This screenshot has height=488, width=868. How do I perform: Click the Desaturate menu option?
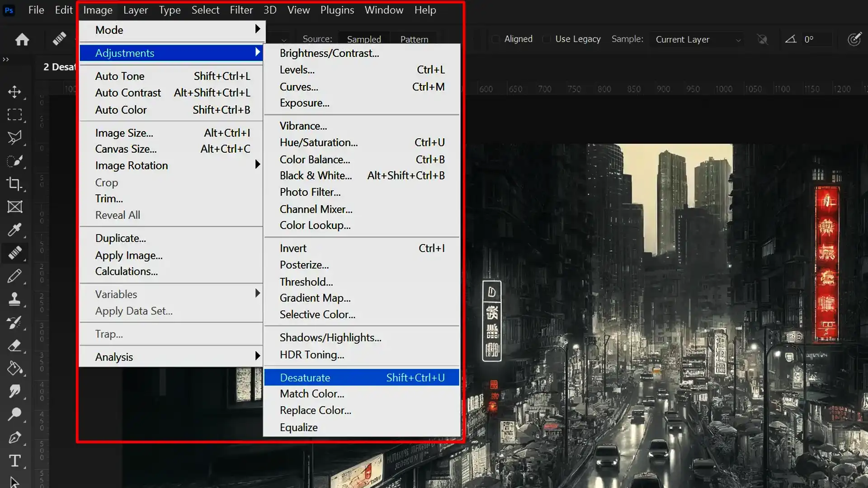305,377
